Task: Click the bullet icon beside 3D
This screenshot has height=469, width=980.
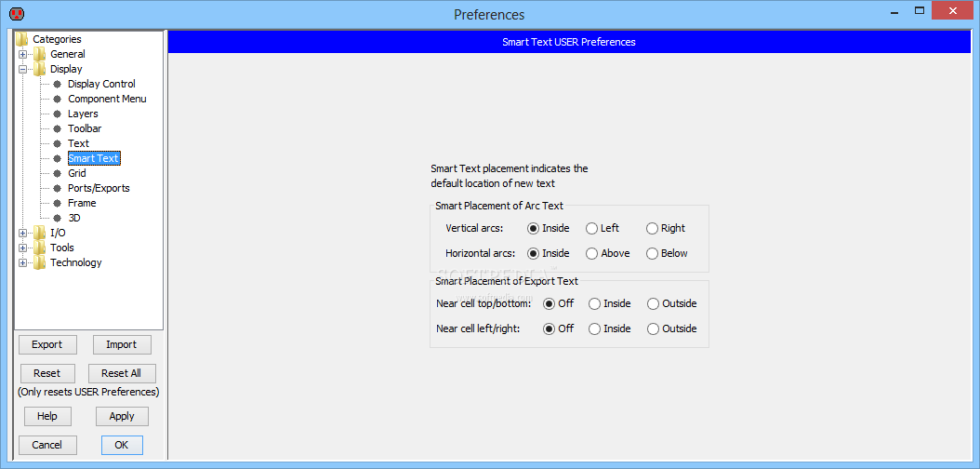Action: coord(58,219)
